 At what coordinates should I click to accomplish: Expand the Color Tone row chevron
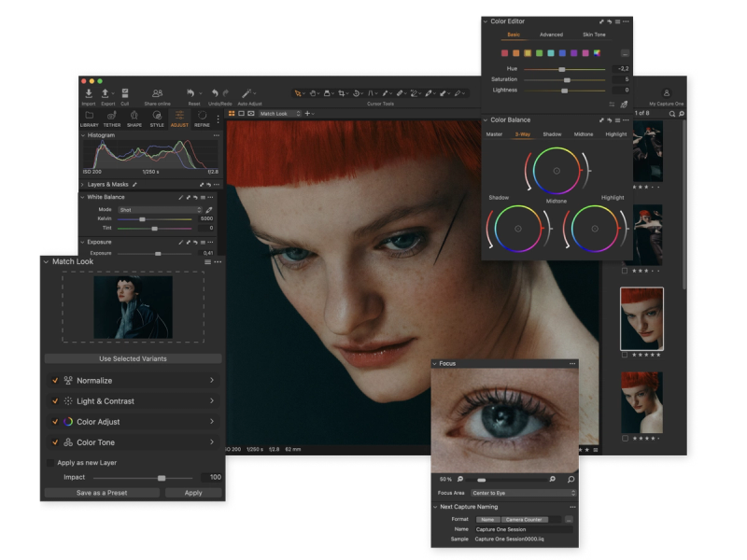pyautogui.click(x=212, y=441)
